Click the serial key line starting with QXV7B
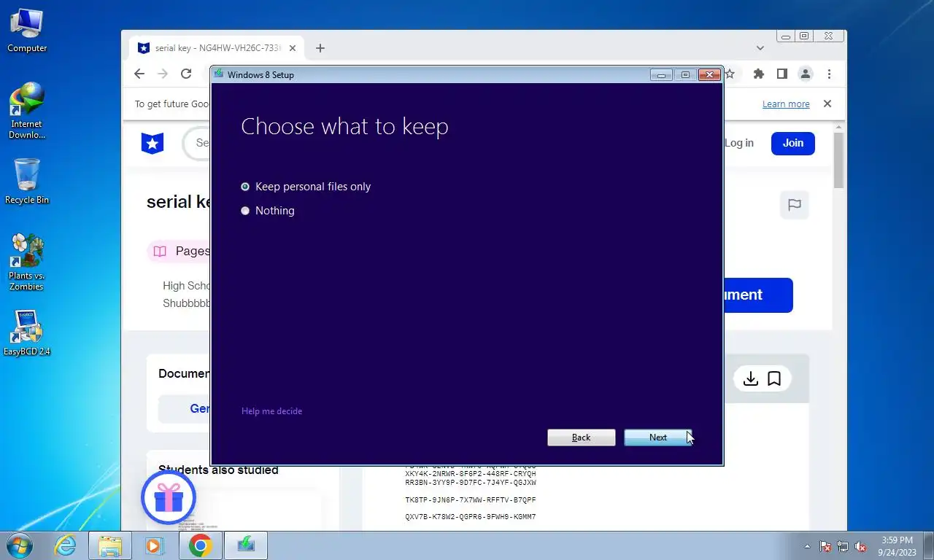The width and height of the screenshot is (934, 560). (x=471, y=517)
